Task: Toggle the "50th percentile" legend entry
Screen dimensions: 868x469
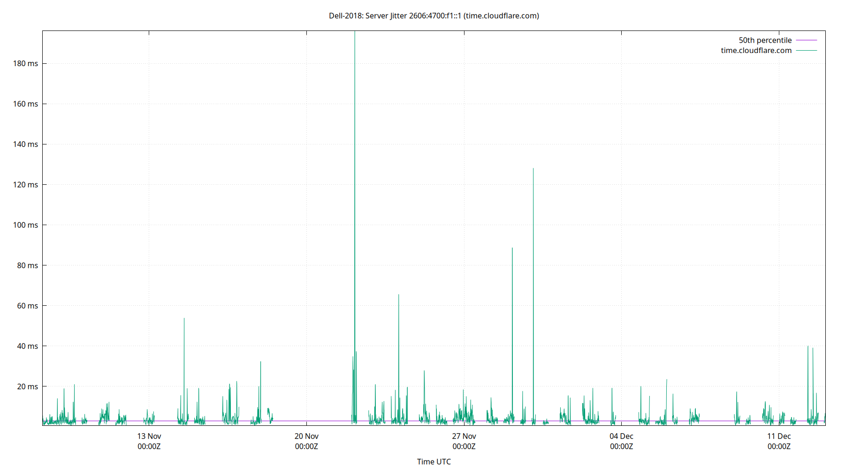Action: point(765,40)
